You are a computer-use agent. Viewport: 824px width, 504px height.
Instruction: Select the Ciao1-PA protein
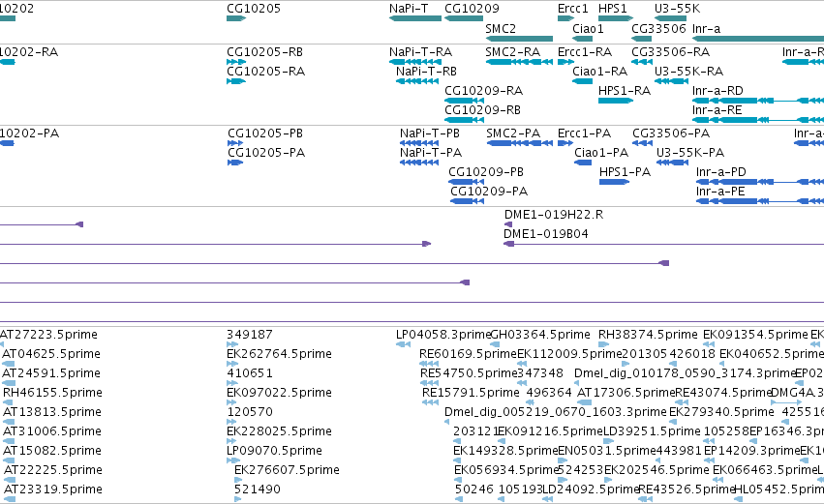click(583, 163)
